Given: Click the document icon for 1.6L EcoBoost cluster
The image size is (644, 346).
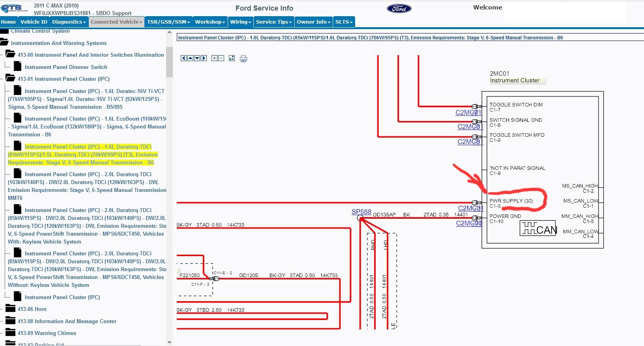Looking at the screenshot, I should point(17,117).
